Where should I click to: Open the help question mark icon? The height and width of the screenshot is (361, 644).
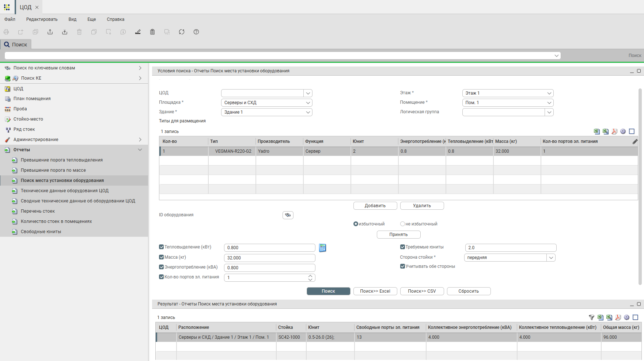[x=196, y=32]
